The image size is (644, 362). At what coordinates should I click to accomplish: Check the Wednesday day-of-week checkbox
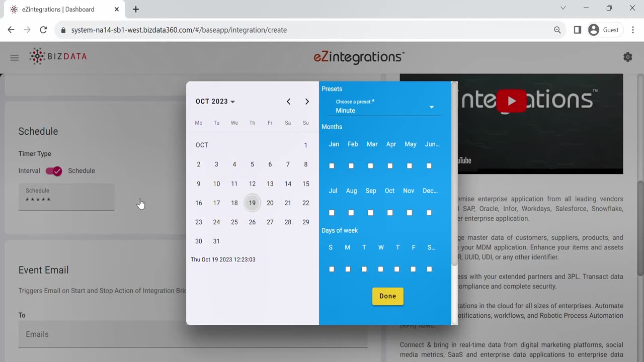pyautogui.click(x=380, y=269)
